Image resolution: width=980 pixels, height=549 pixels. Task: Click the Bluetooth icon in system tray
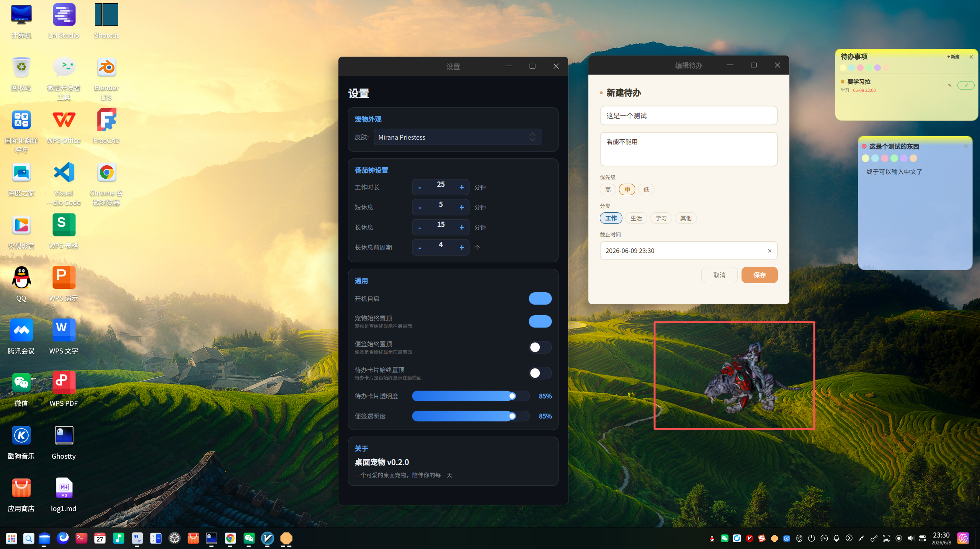(799, 538)
